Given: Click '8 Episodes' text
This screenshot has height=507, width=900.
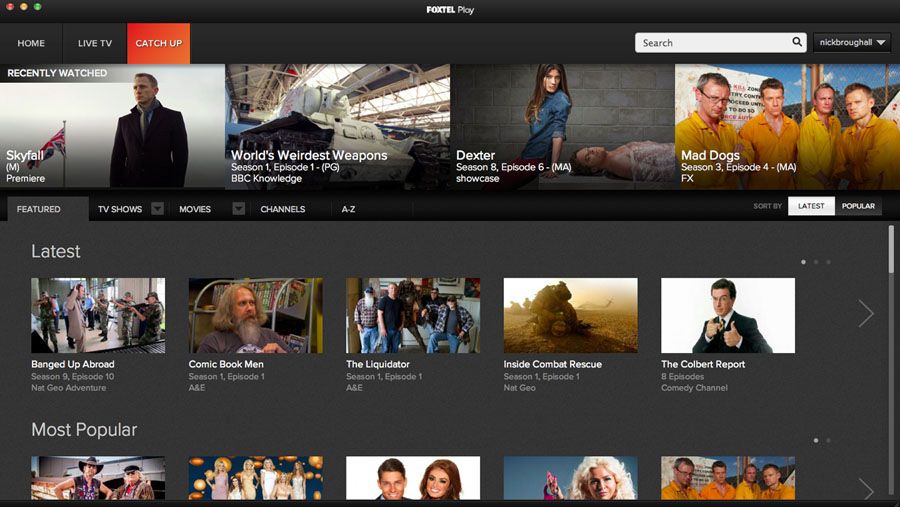Looking at the screenshot, I should [x=682, y=377].
